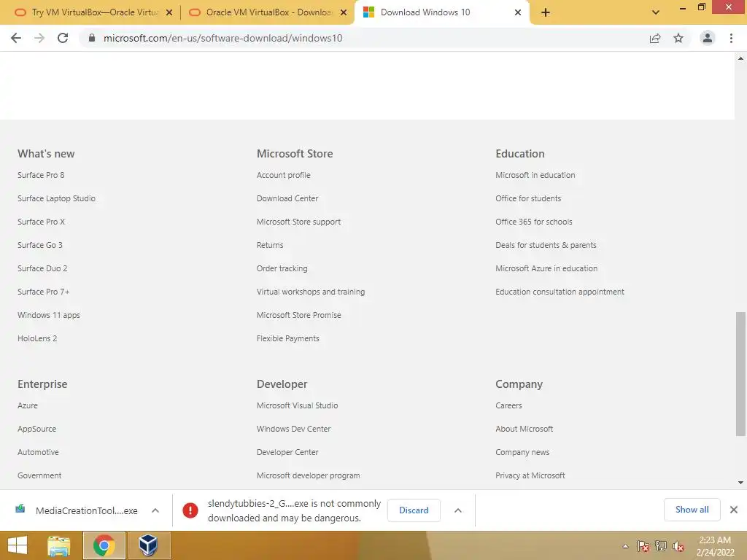Open the Account profile link
This screenshot has height=560, width=747.
[x=284, y=175]
